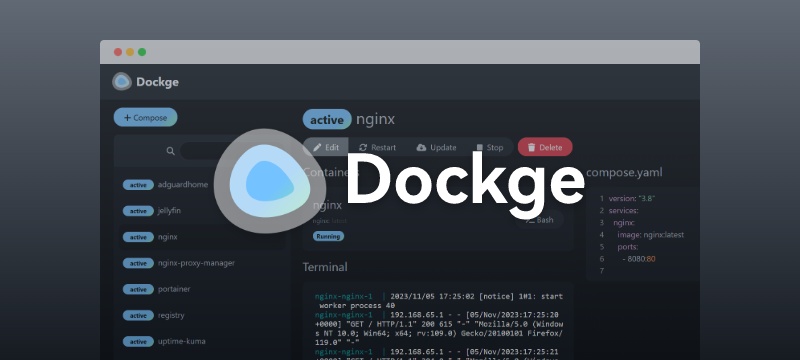The width and height of the screenshot is (800, 360).
Task: Click the square Stop icon
Action: click(480, 147)
